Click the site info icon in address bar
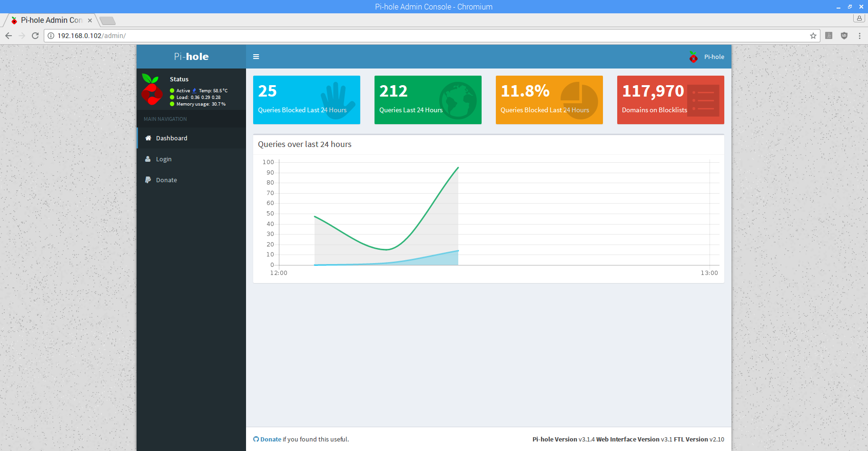The image size is (868, 451). [x=51, y=36]
